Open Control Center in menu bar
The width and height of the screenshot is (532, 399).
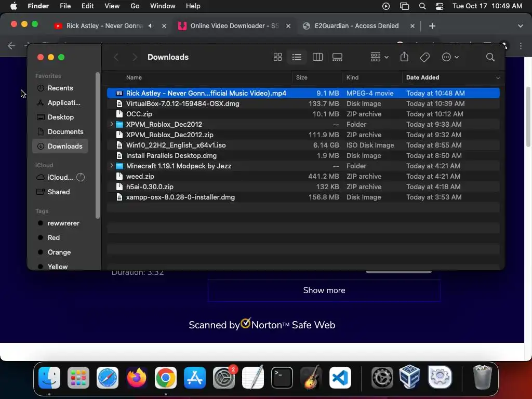tap(440, 6)
